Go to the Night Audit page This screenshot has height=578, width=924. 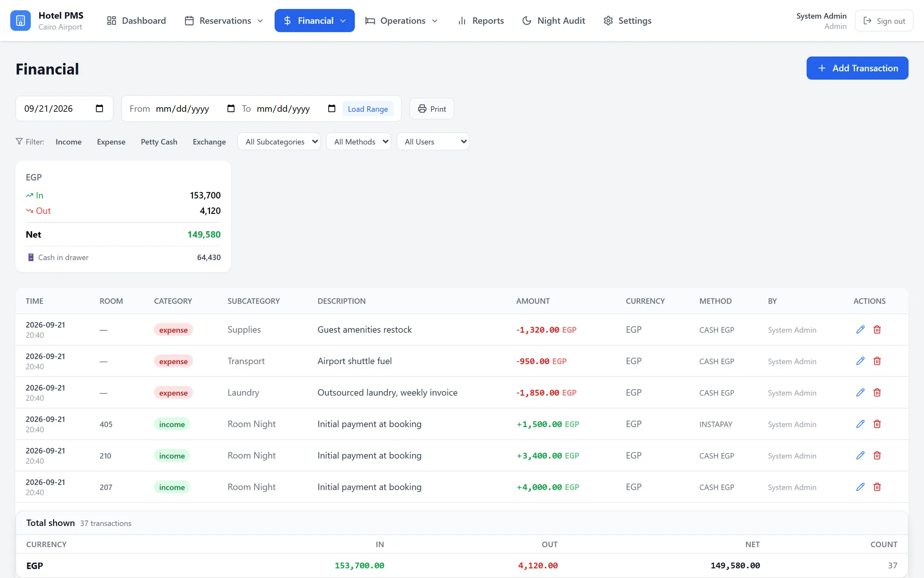coord(553,21)
